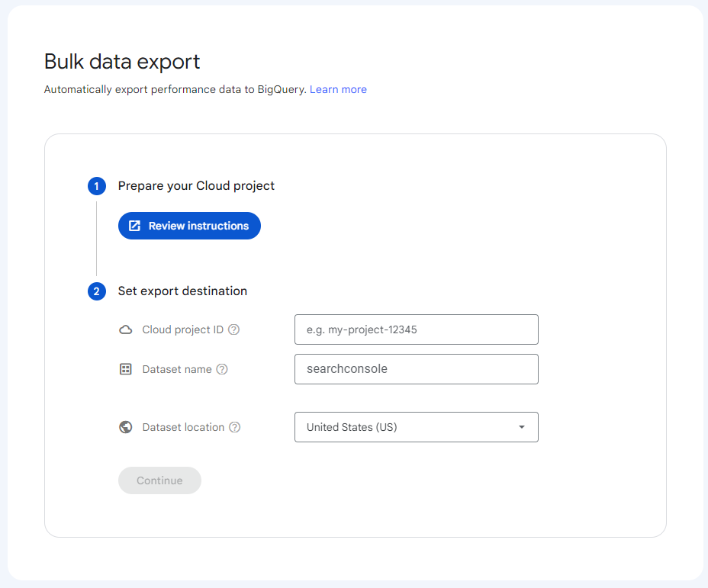Click the step 2 number badge
Screen dimensions: 708x588
coord(96,291)
